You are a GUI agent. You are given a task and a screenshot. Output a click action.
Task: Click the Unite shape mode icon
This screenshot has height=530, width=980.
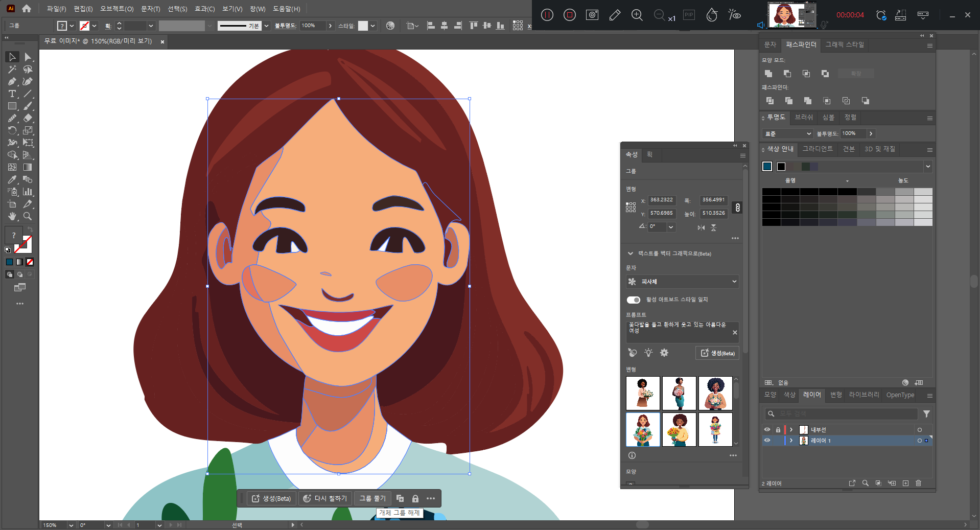tap(768, 74)
